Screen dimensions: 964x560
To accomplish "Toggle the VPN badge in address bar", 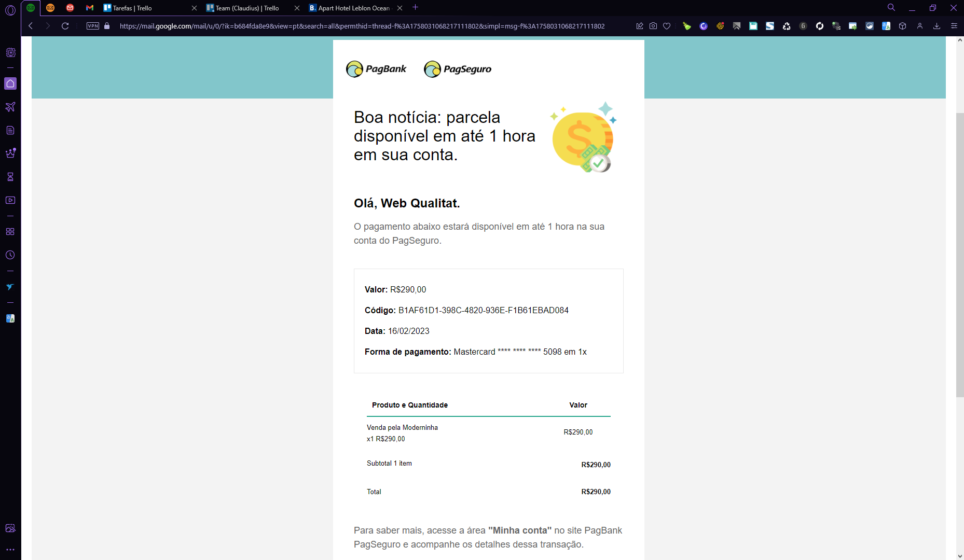I will [x=93, y=26].
